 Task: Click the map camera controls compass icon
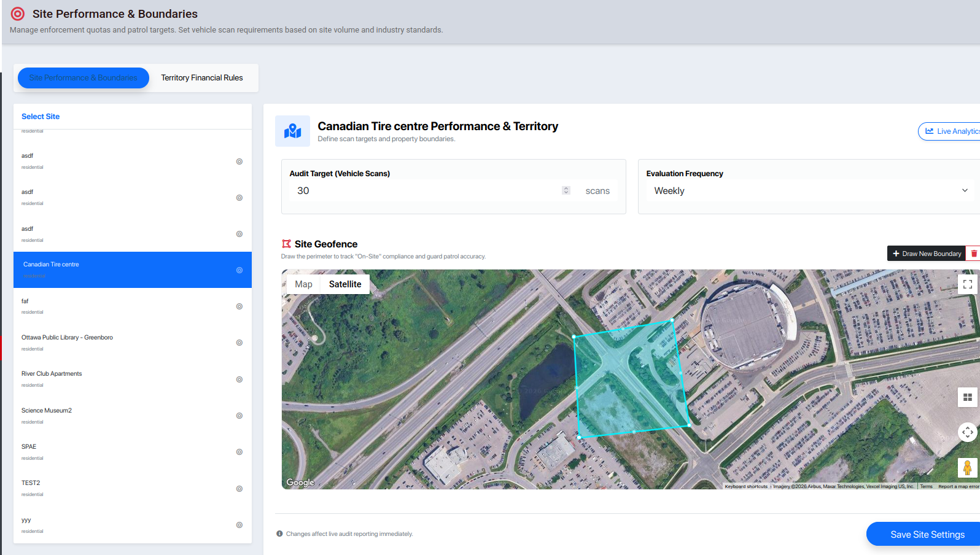[967, 432]
